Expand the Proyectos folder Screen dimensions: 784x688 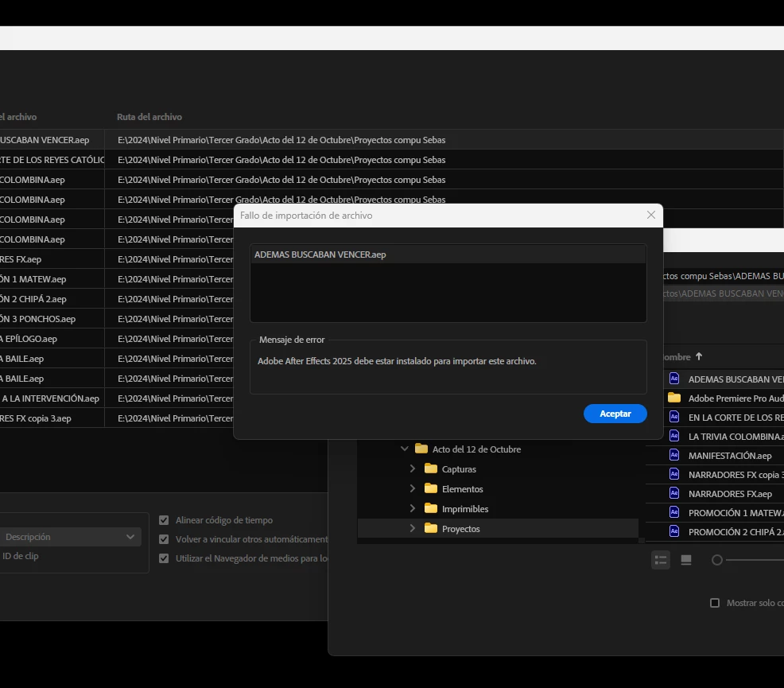click(413, 528)
